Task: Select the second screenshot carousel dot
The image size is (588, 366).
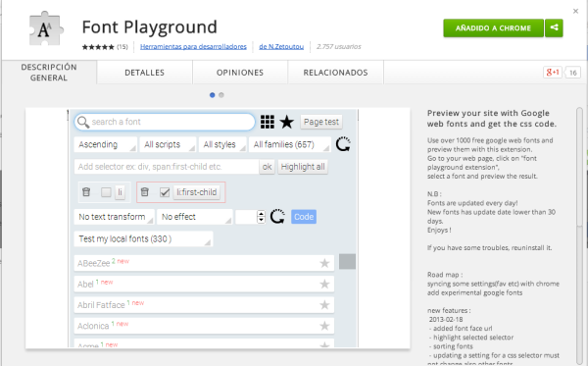Action: [x=221, y=95]
